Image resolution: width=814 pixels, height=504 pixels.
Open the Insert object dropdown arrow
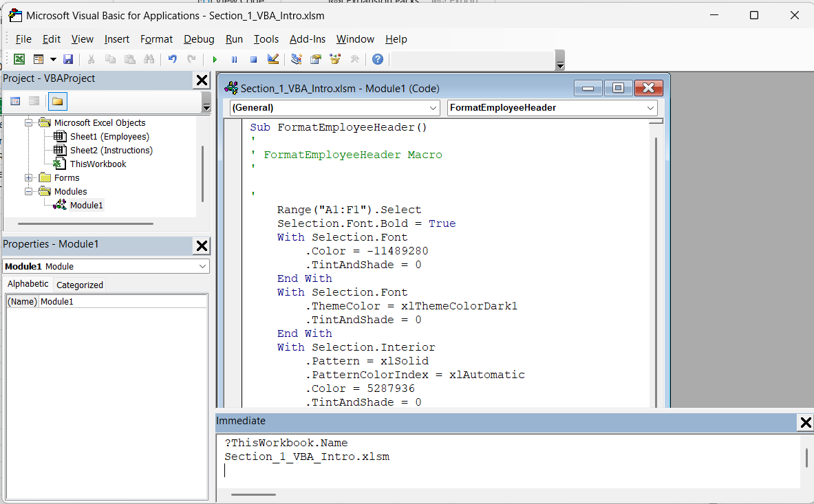(x=53, y=59)
